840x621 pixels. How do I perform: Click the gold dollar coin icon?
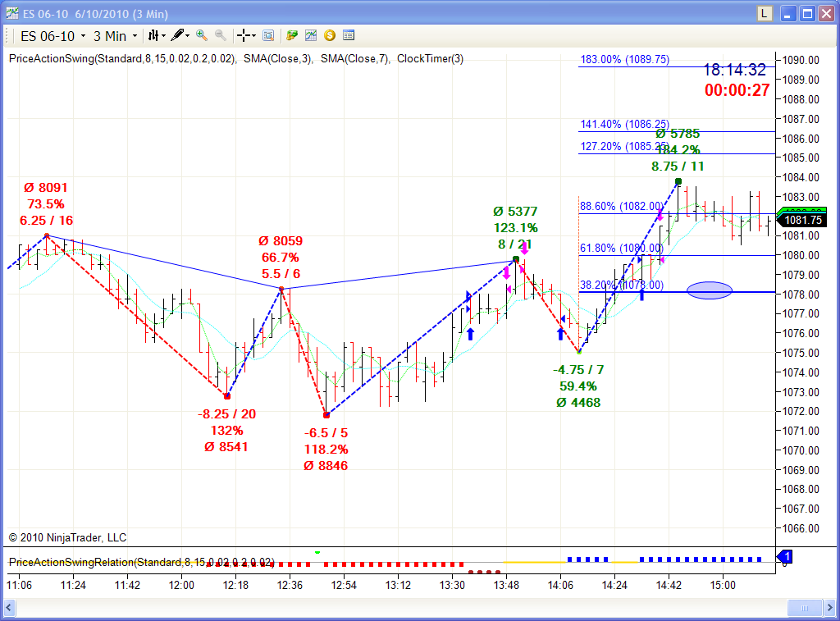coord(330,35)
